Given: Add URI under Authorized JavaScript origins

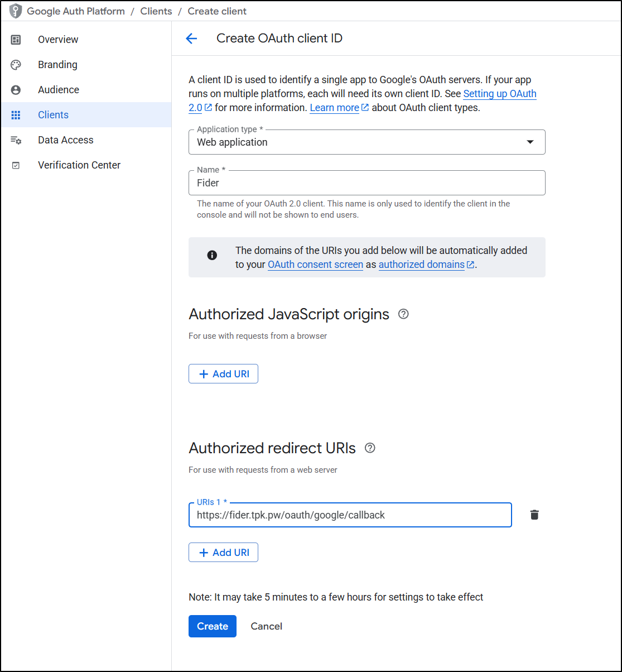Looking at the screenshot, I should click(223, 374).
